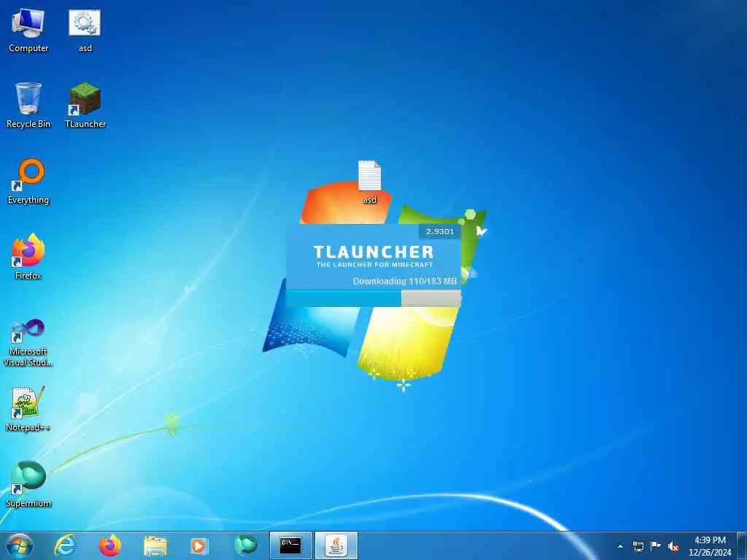Screen dimensions: 747x560
Task: Open the Action Center flag icon
Action: point(656,545)
